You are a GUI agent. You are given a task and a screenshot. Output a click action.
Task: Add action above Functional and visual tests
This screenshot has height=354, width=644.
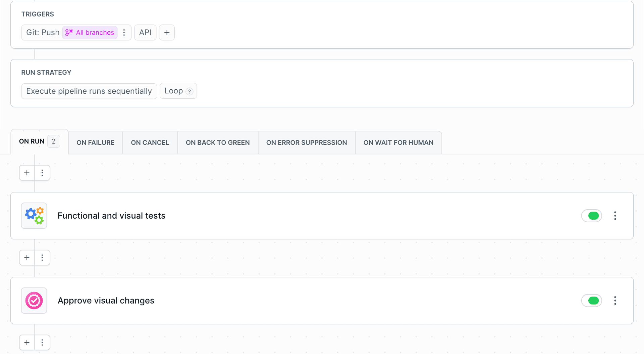27,173
